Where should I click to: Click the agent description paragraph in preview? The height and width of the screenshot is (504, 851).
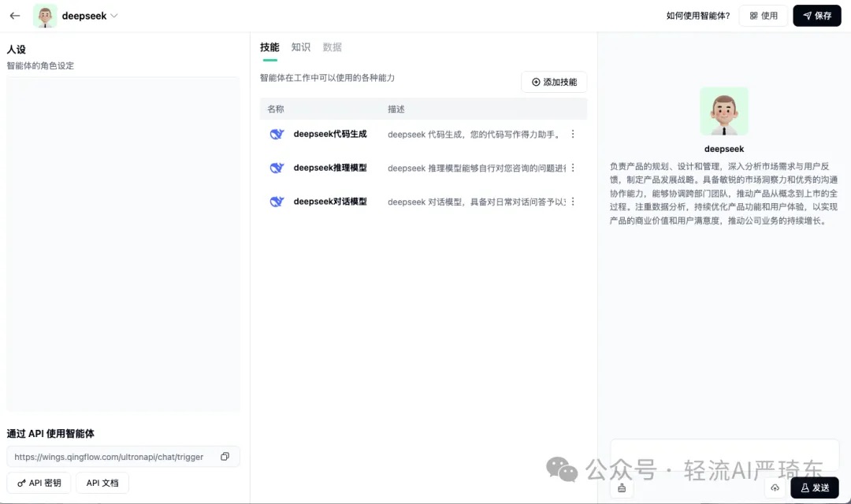coord(723,193)
